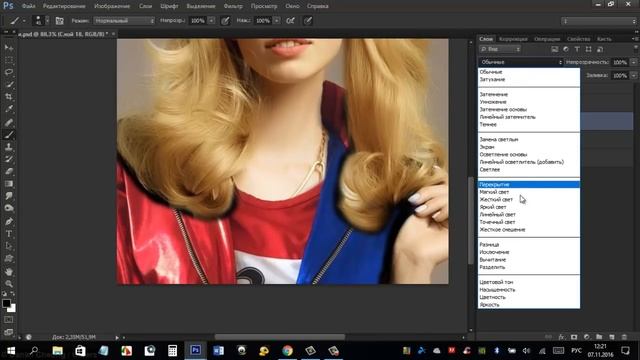The height and width of the screenshot is (360, 640).
Task: Select the Pen tool
Action: tap(9, 222)
